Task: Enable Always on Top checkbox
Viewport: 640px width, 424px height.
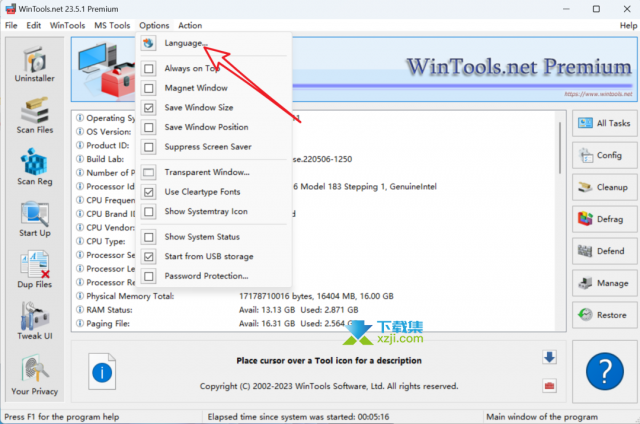Action: (149, 68)
